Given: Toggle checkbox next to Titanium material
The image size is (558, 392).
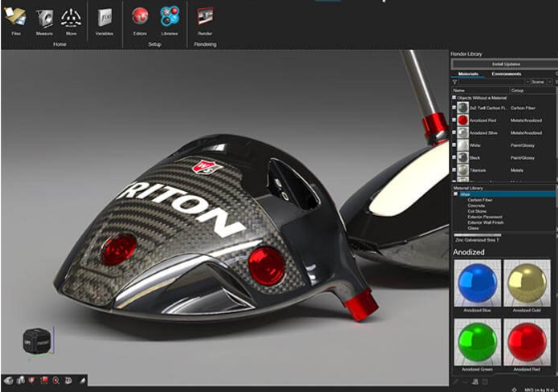Looking at the screenshot, I should click(x=454, y=170).
